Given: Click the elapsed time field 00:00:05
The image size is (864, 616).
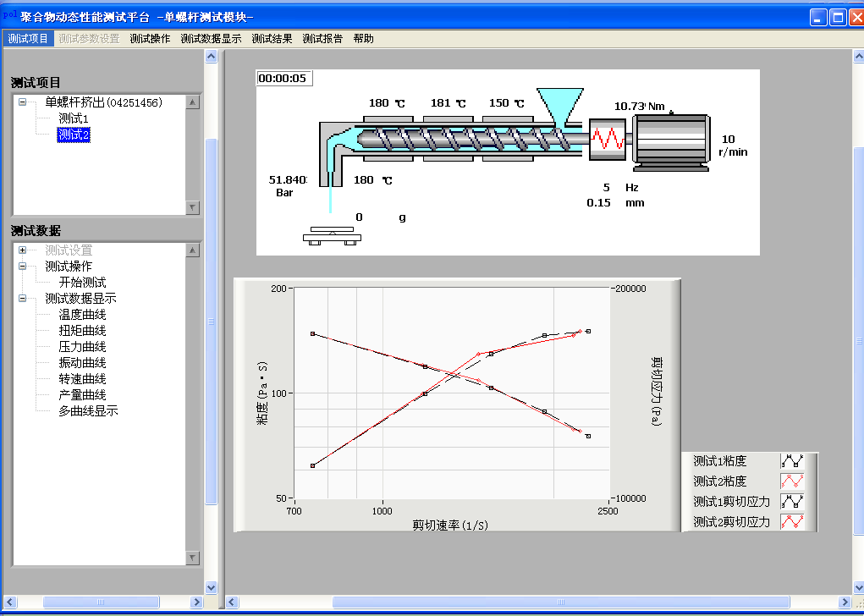Looking at the screenshot, I should pyautogui.click(x=283, y=78).
